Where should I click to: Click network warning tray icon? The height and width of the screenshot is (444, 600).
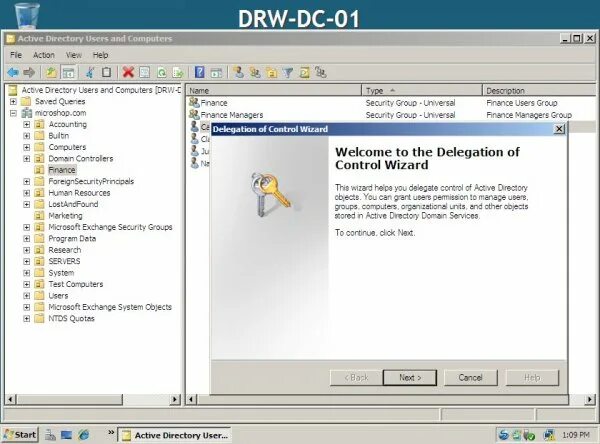pyautogui.click(x=549, y=435)
